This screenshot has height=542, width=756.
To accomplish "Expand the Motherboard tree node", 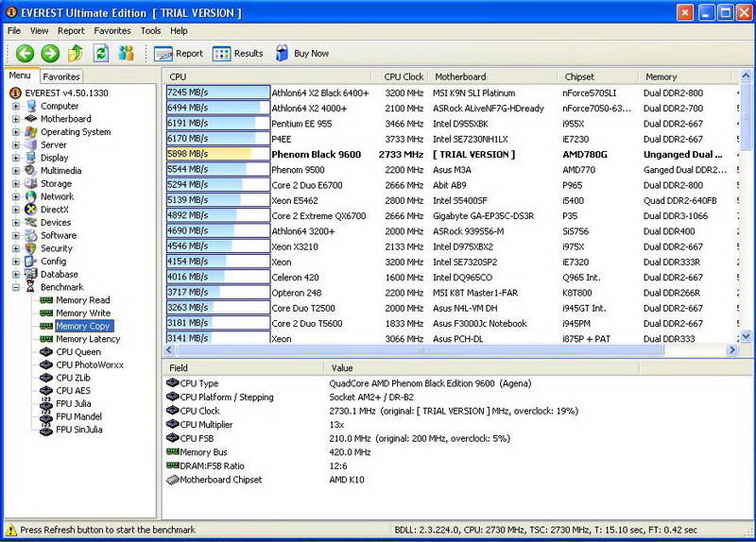I will coord(16,119).
